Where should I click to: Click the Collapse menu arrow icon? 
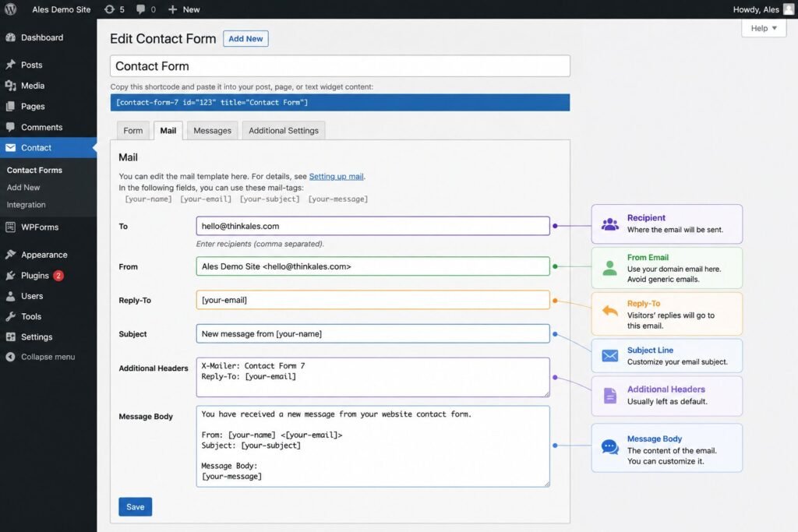point(10,357)
